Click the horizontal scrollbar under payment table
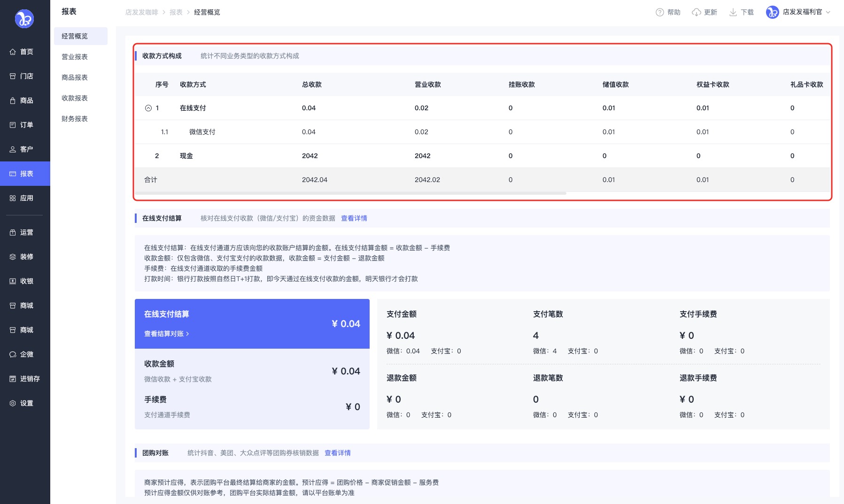The height and width of the screenshot is (504, 844). pyautogui.click(x=350, y=193)
